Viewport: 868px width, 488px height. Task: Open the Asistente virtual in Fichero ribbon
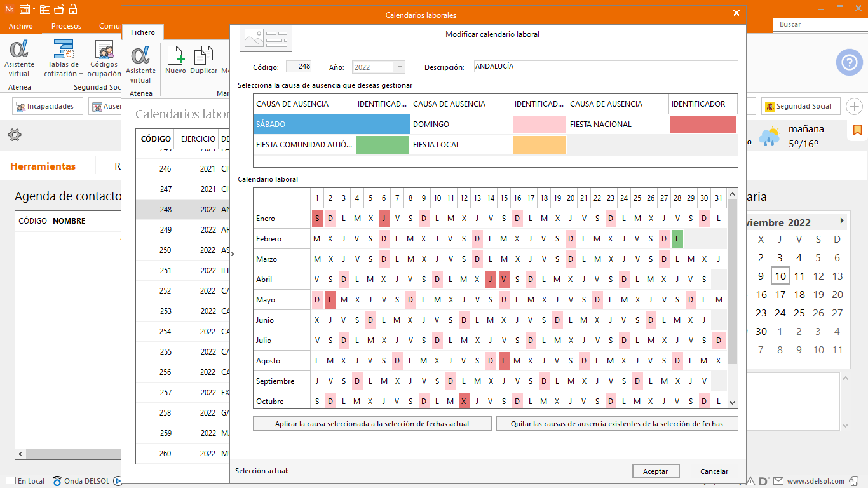coord(140,64)
